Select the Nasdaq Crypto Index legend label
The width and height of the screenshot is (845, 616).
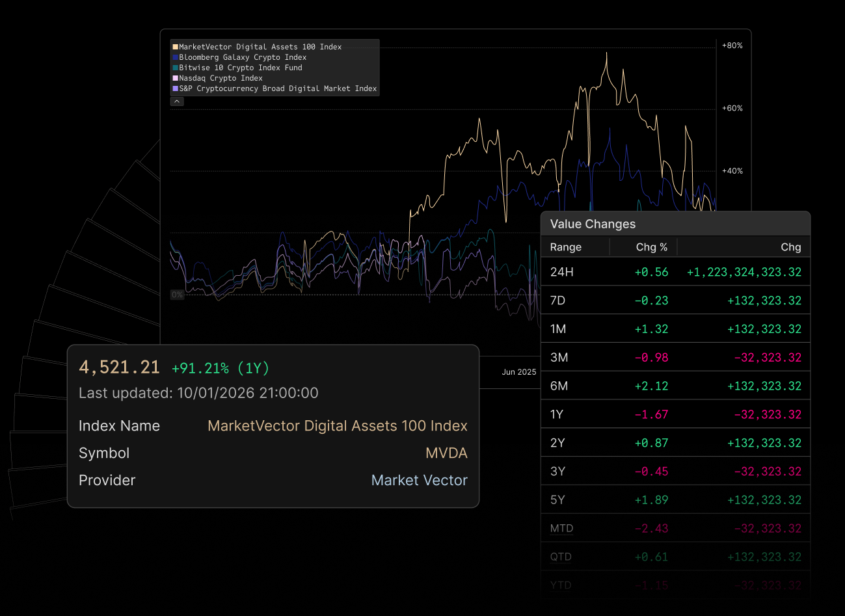[x=221, y=78]
